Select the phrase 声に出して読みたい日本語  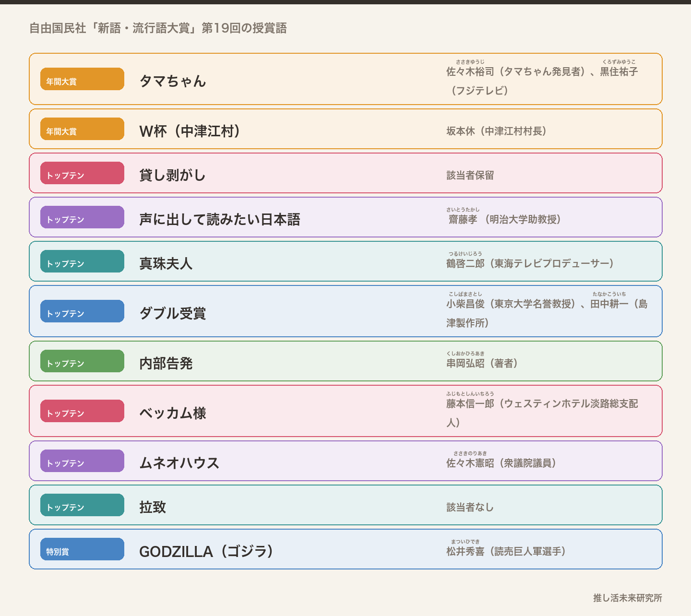(x=220, y=219)
